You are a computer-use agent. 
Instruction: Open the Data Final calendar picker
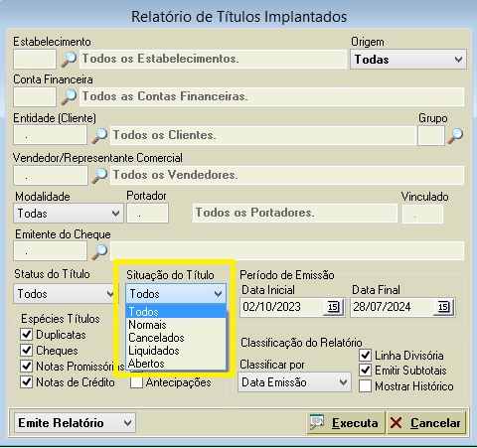(443, 307)
